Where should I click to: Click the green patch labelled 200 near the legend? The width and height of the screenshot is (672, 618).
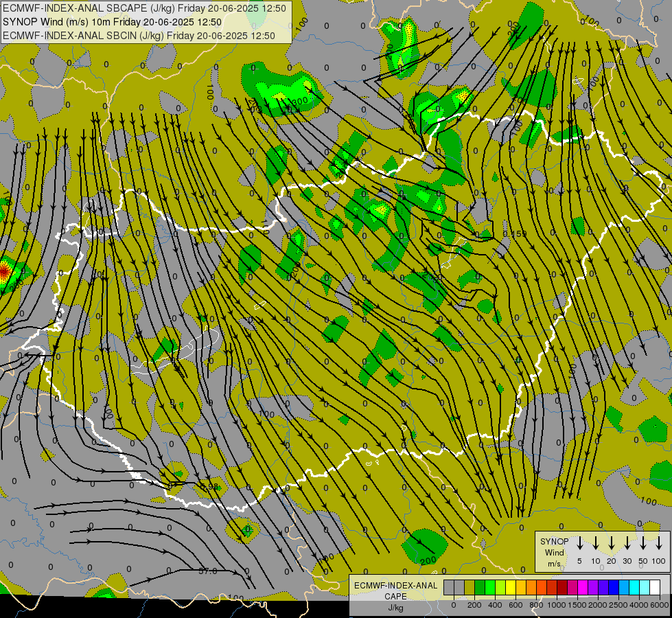pos(424,546)
